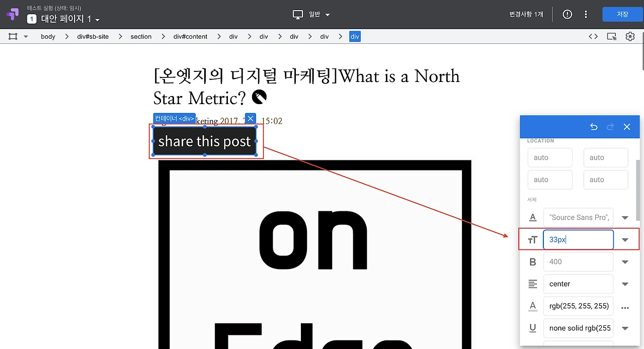Open the code editor brackets icon
This screenshot has width=644, height=349.
[x=593, y=36]
